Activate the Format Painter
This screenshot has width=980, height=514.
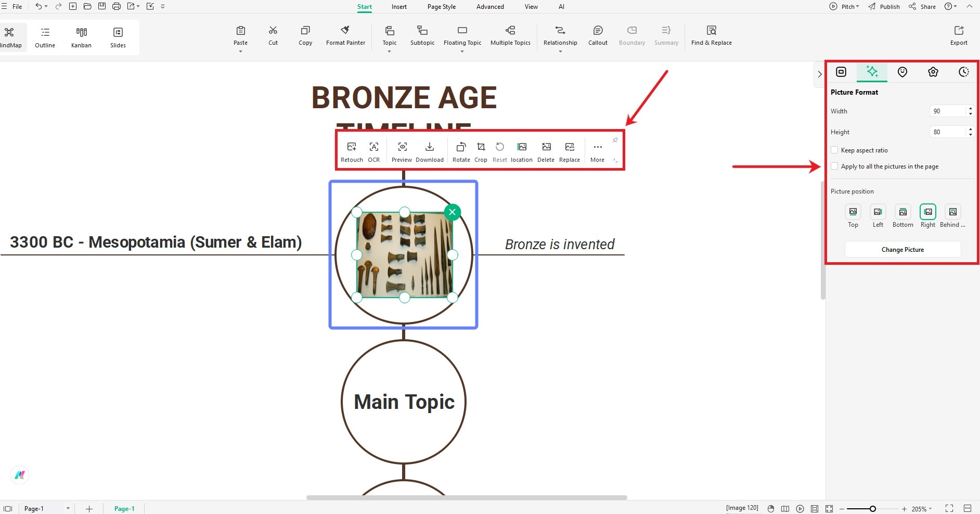coord(346,35)
